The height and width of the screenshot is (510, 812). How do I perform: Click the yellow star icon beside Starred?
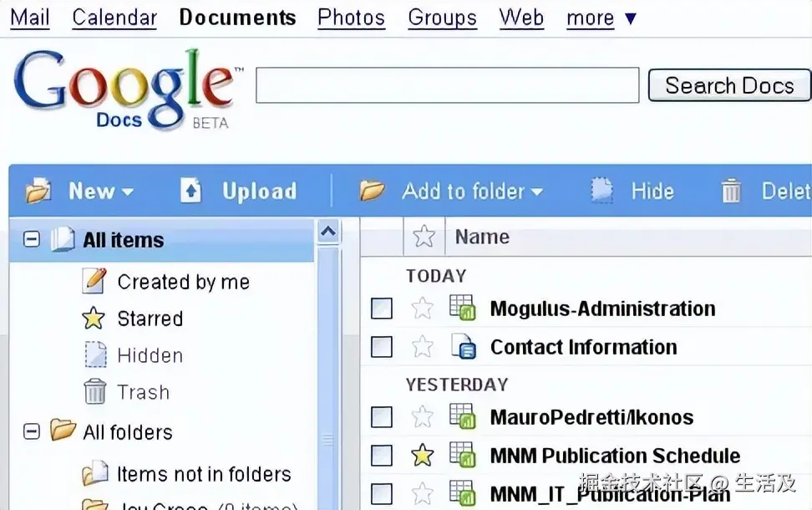94,319
